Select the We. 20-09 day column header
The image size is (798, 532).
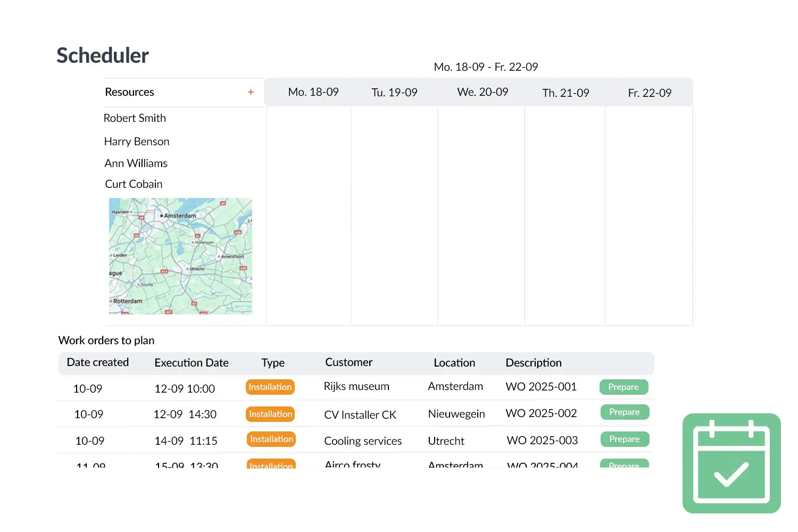click(x=483, y=92)
